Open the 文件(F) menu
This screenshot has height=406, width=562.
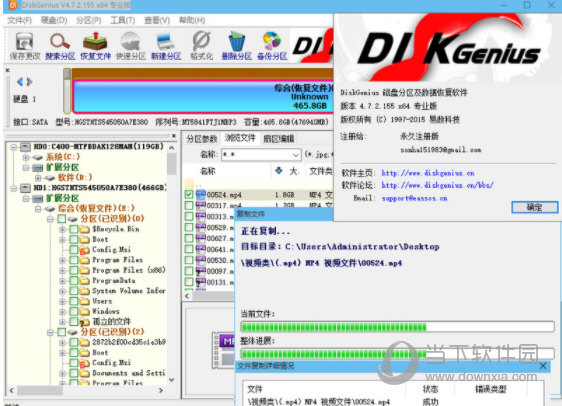click(19, 20)
